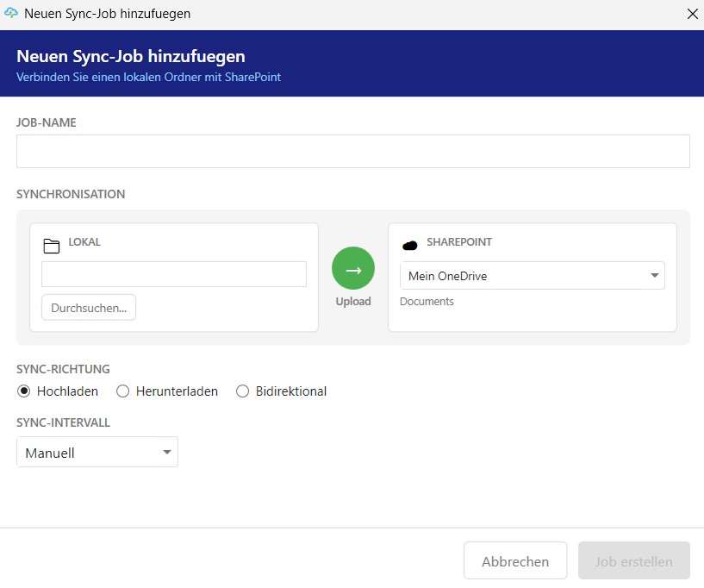Select the Hochladen sync direction
Image resolution: width=704 pixels, height=588 pixels.
[x=24, y=391]
